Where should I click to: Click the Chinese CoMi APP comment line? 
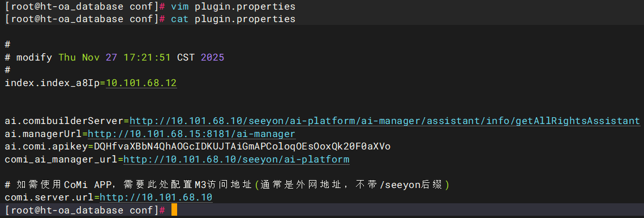[227, 185]
